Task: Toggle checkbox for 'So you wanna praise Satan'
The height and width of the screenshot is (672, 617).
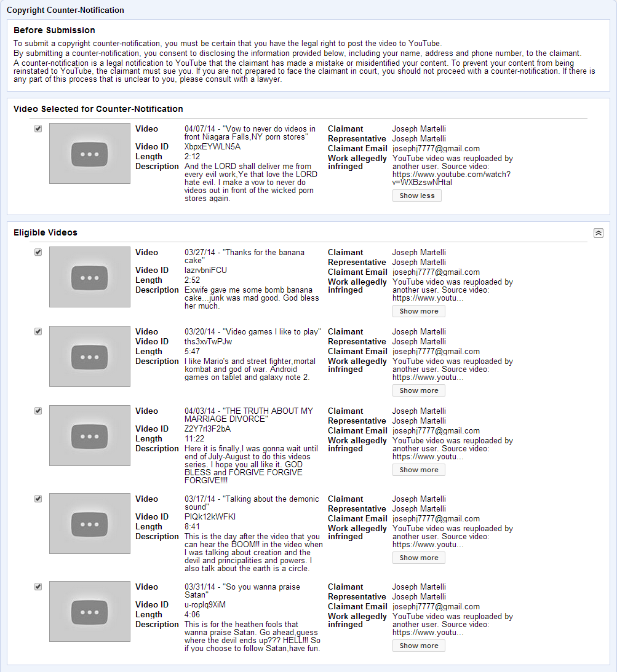Action: (x=38, y=587)
